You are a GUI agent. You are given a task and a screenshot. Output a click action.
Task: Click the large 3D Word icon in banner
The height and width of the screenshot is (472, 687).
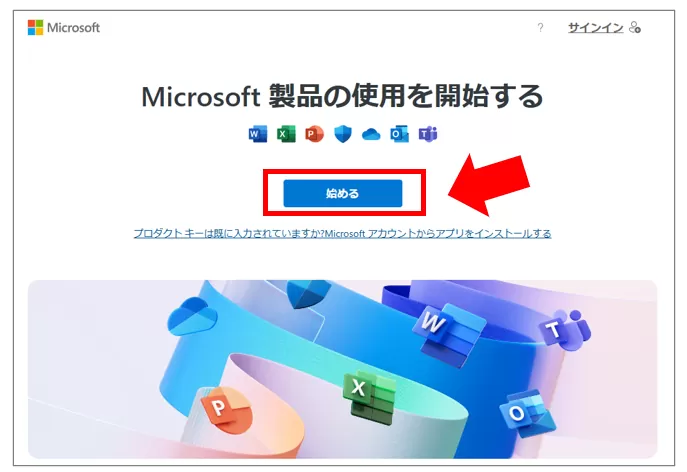[448, 333]
